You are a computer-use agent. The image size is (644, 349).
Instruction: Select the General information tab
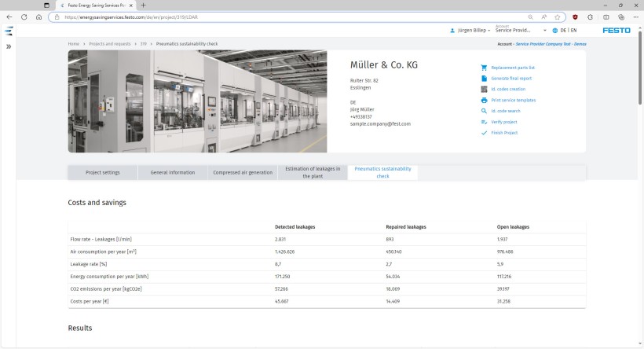click(x=173, y=172)
